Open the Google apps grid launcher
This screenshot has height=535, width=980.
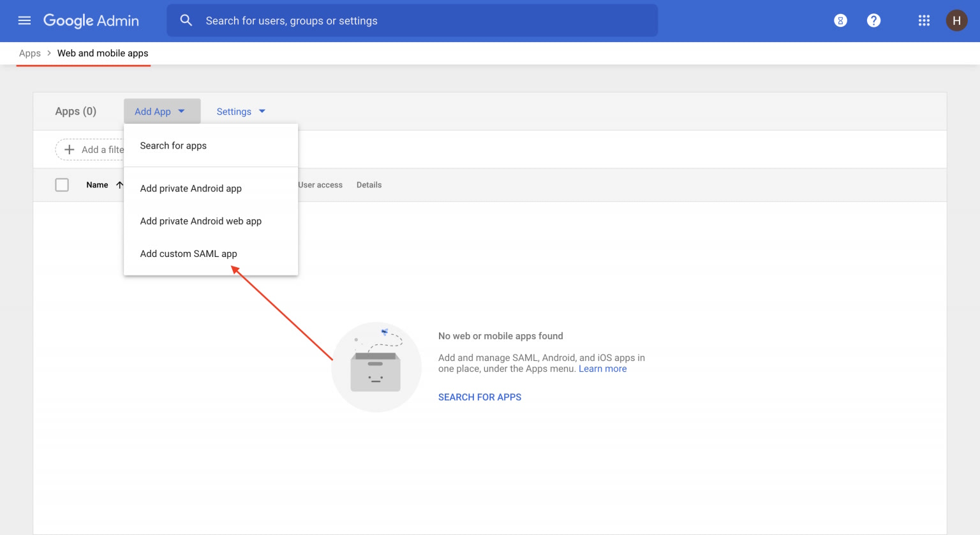click(924, 20)
